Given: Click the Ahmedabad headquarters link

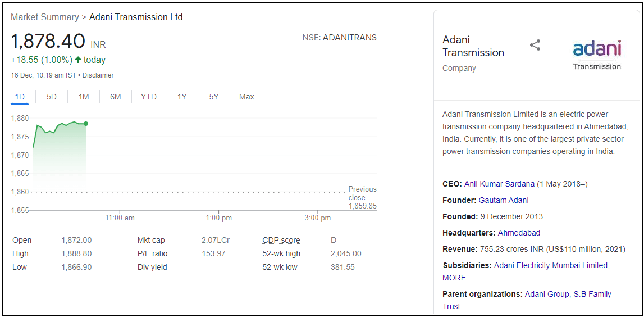Looking at the screenshot, I should pyautogui.click(x=519, y=233).
